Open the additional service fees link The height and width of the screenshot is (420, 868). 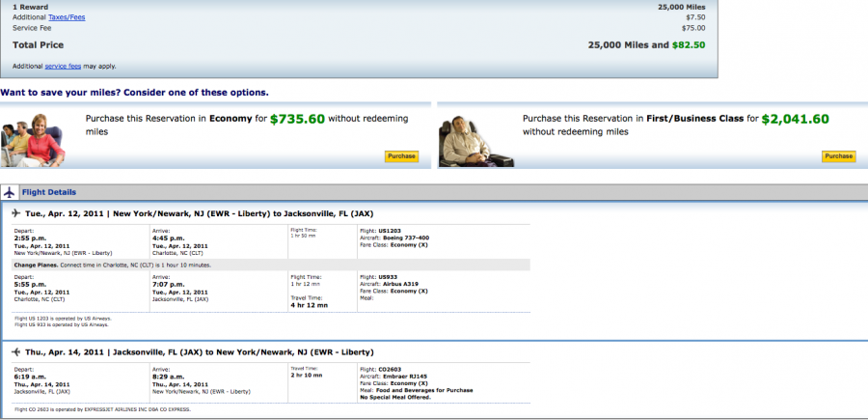tap(63, 66)
